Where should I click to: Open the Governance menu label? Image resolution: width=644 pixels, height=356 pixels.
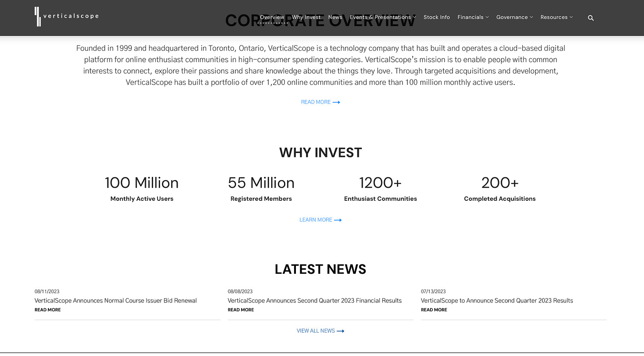[x=512, y=17]
